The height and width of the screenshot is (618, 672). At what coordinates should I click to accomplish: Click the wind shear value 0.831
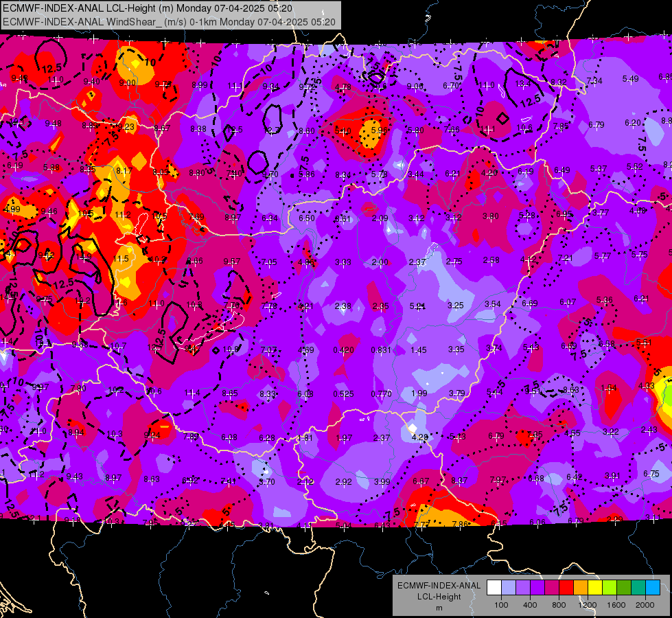pyautogui.click(x=381, y=350)
